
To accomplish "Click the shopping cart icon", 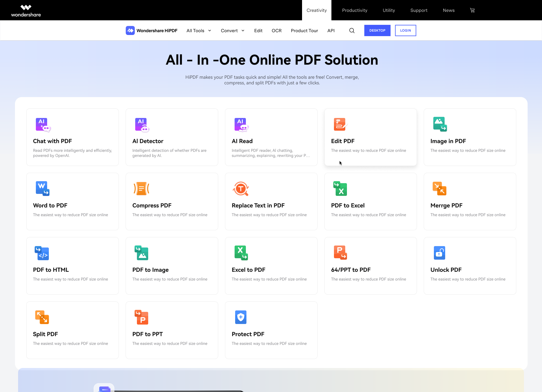I will pos(472,10).
